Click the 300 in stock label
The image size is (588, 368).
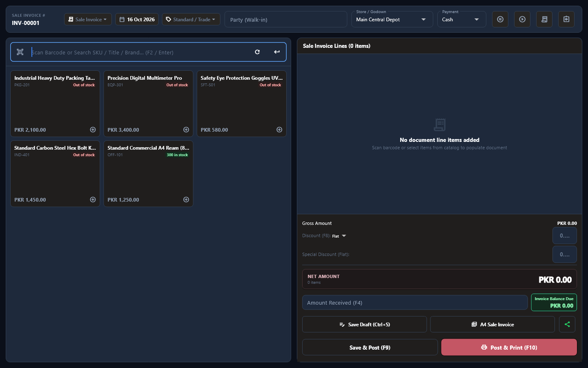pyautogui.click(x=177, y=155)
